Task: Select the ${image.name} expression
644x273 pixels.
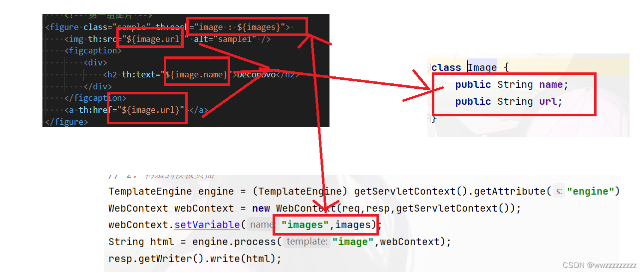Action: pos(197,74)
